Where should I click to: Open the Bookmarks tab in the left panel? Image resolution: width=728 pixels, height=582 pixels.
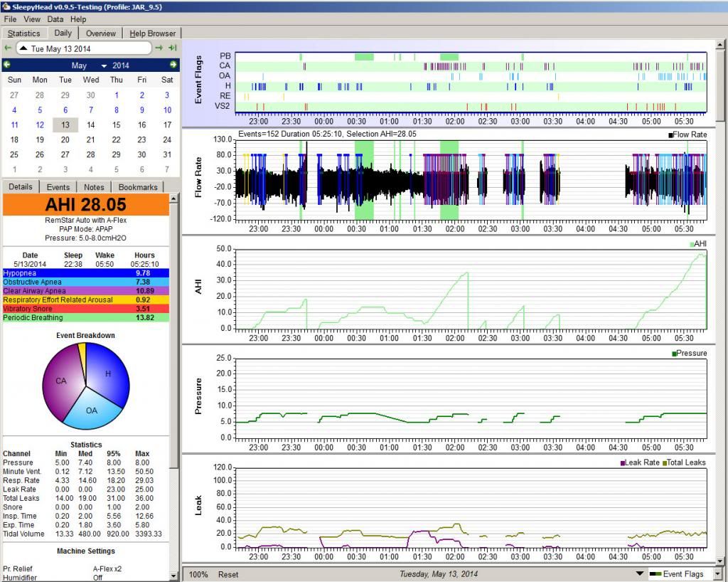(x=138, y=187)
